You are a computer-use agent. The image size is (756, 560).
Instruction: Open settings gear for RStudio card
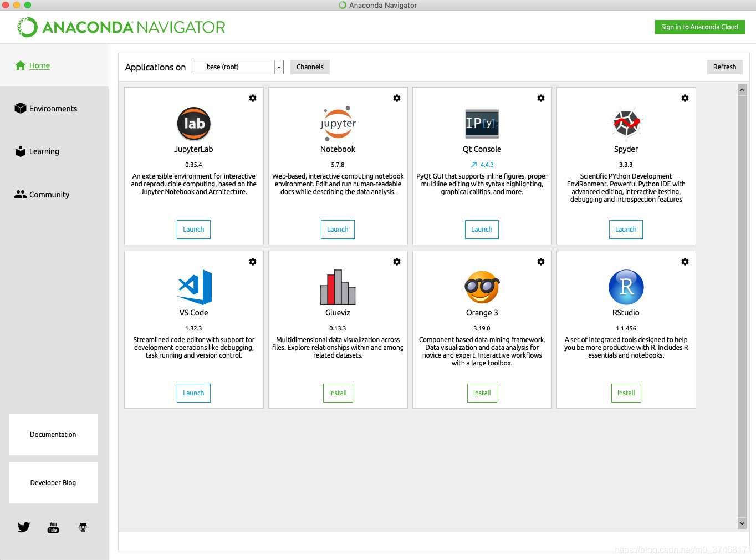685,262
